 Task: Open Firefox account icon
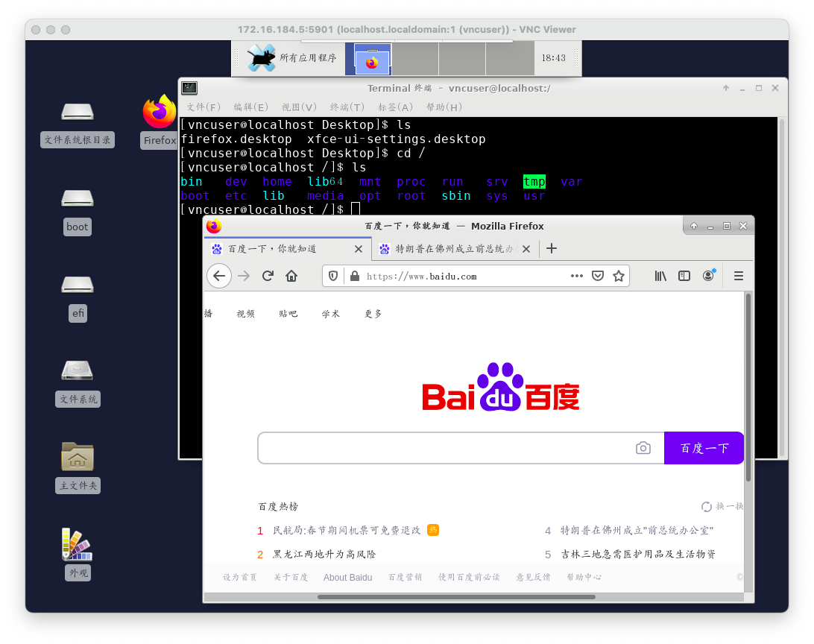pyautogui.click(x=709, y=276)
